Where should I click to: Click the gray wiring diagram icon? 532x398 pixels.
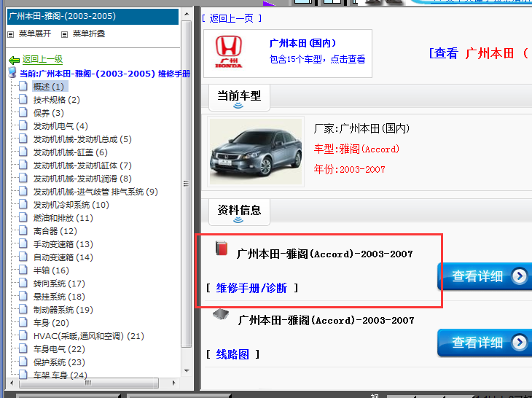pos(221,314)
